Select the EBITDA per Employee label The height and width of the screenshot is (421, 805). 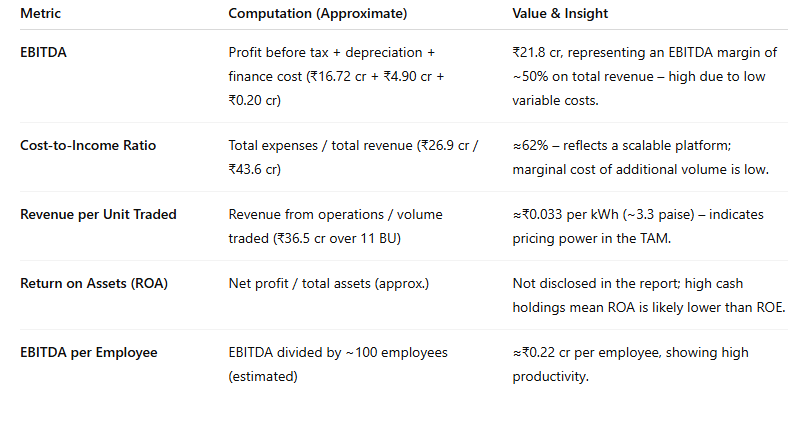(89, 352)
